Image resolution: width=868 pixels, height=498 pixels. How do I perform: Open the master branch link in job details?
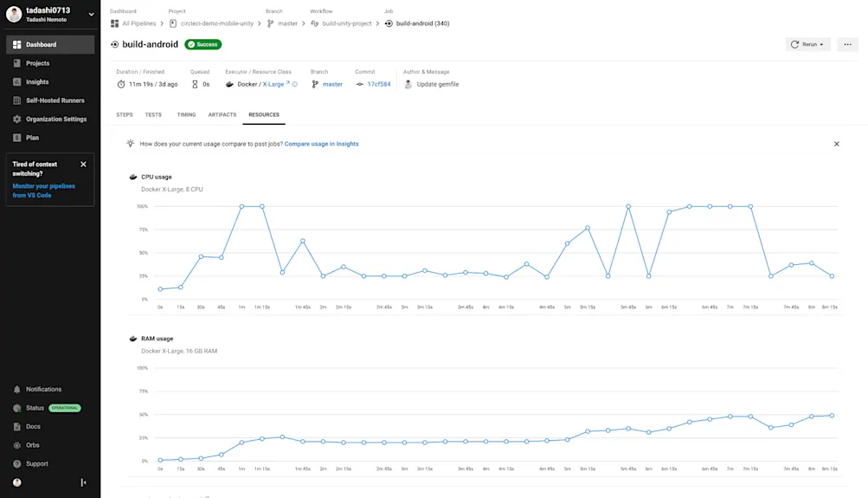332,84
